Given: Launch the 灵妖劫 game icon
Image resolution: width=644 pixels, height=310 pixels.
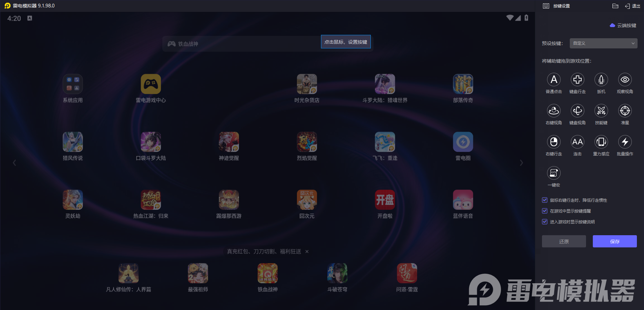Looking at the screenshot, I should click(73, 200).
